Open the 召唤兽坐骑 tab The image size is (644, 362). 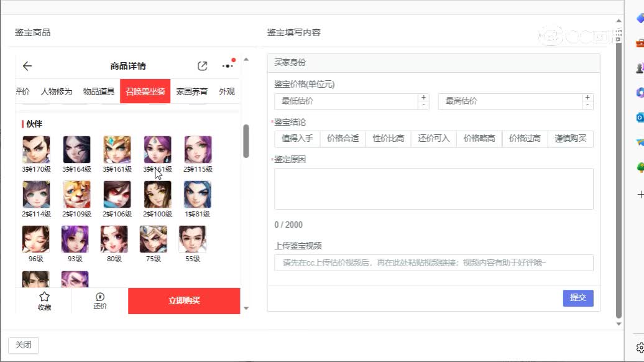pos(145,91)
